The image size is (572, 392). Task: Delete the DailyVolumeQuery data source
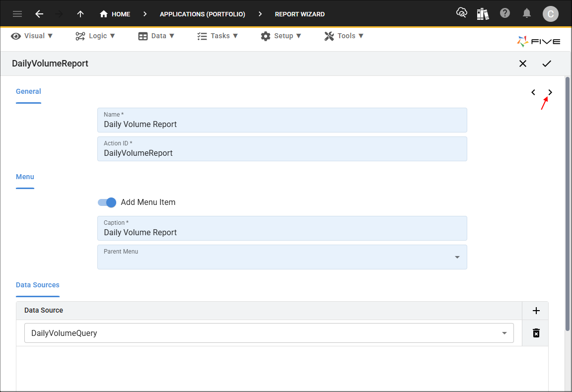click(536, 333)
